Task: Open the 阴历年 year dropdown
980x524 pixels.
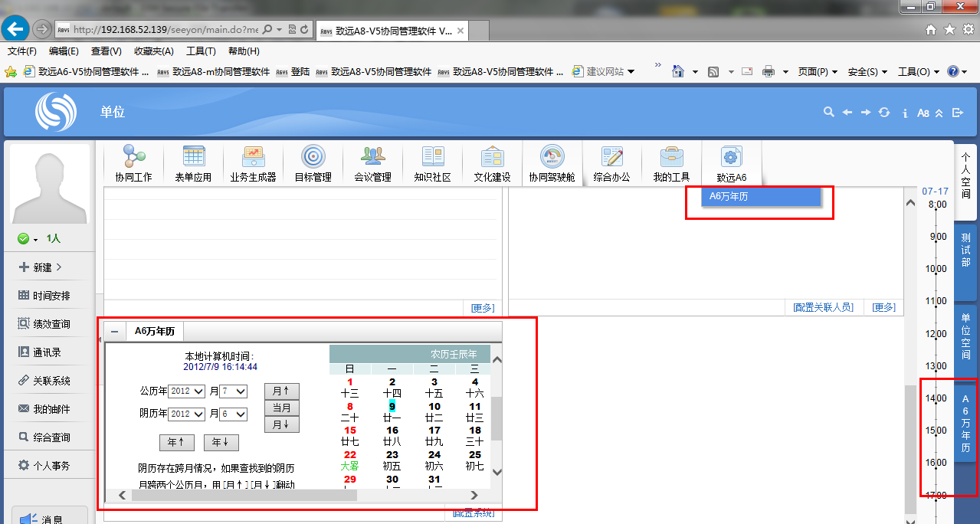Action: (187, 414)
